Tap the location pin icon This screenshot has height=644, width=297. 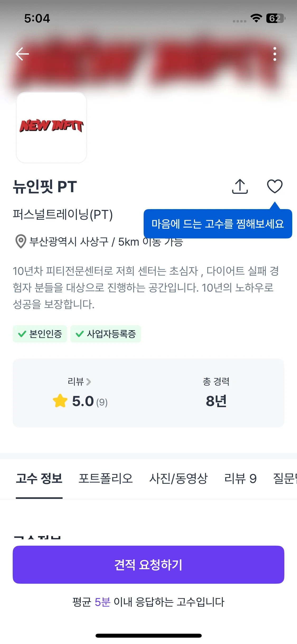coord(21,241)
